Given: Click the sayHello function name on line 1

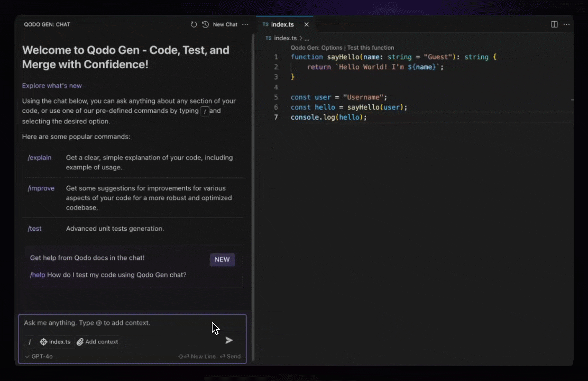Looking at the screenshot, I should pos(343,57).
